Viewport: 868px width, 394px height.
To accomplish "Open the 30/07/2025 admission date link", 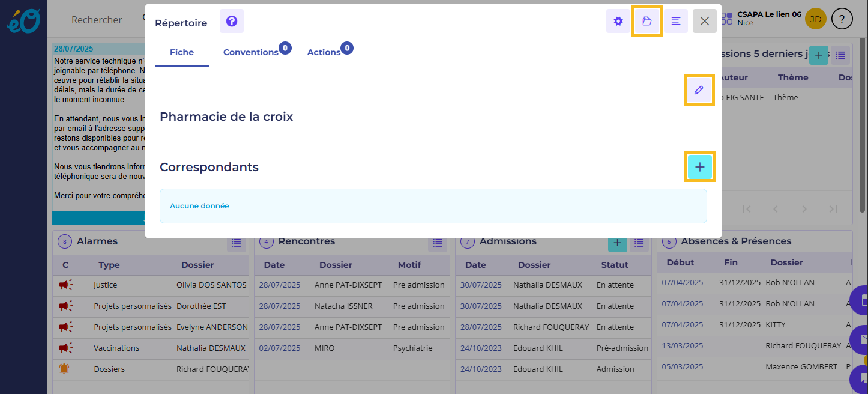I will [x=480, y=285].
